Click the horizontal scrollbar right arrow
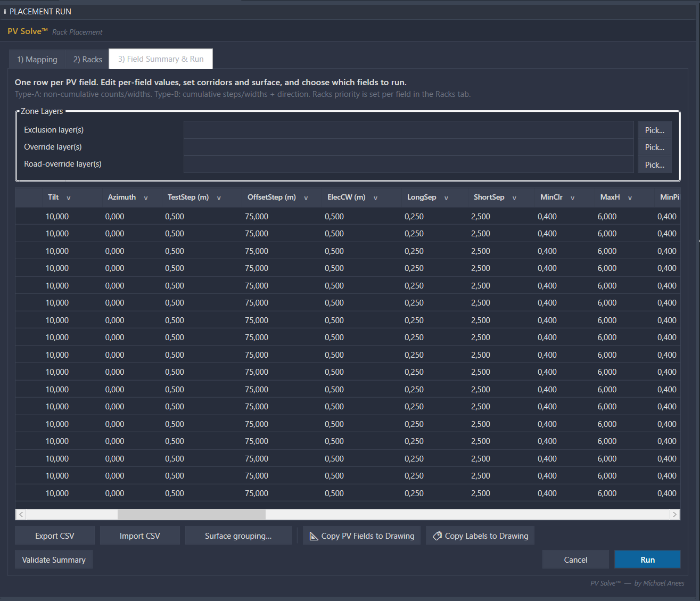The image size is (700, 601). point(674,514)
